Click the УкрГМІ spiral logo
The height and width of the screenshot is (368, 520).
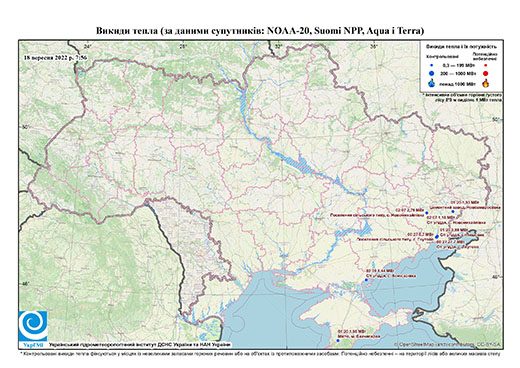click(33, 326)
